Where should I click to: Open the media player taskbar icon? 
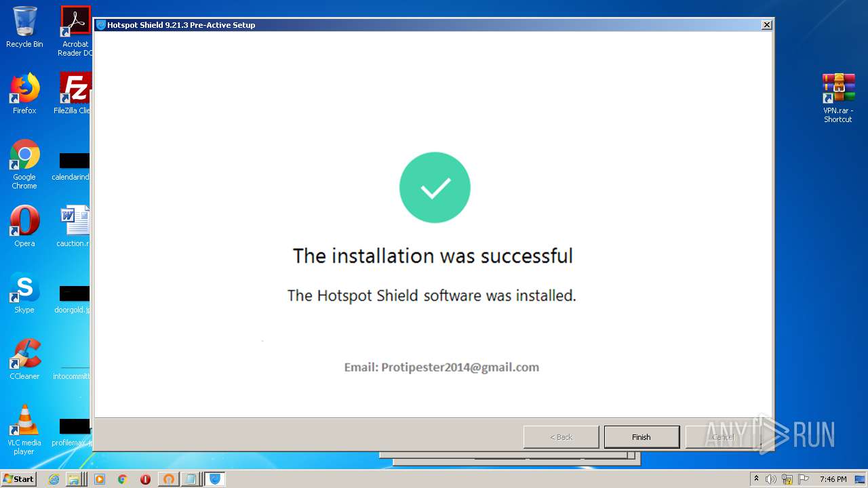click(x=100, y=479)
